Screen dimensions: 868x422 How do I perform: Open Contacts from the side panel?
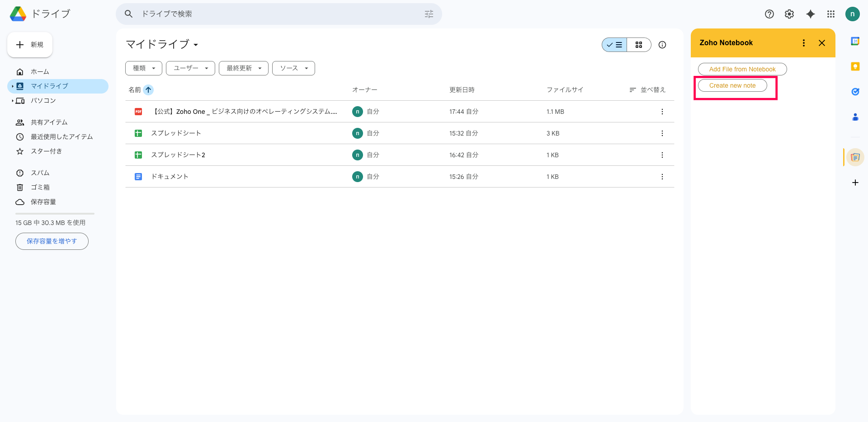(x=855, y=117)
